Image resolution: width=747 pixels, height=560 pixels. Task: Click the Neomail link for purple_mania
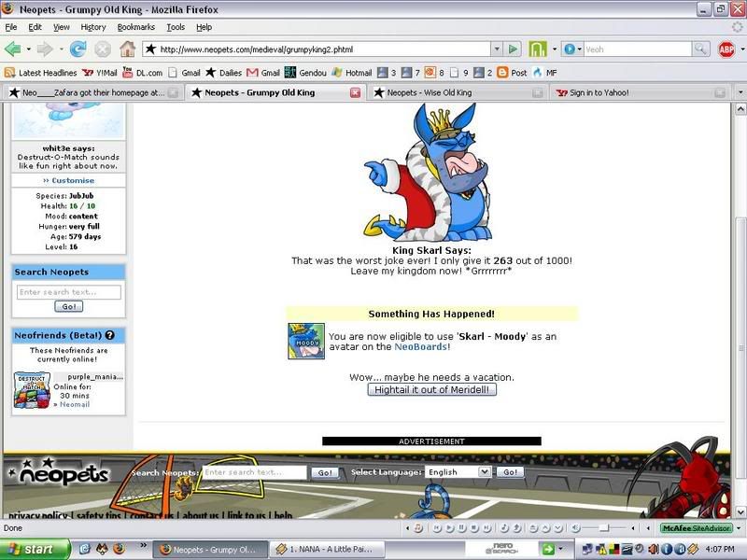pyautogui.click(x=75, y=404)
